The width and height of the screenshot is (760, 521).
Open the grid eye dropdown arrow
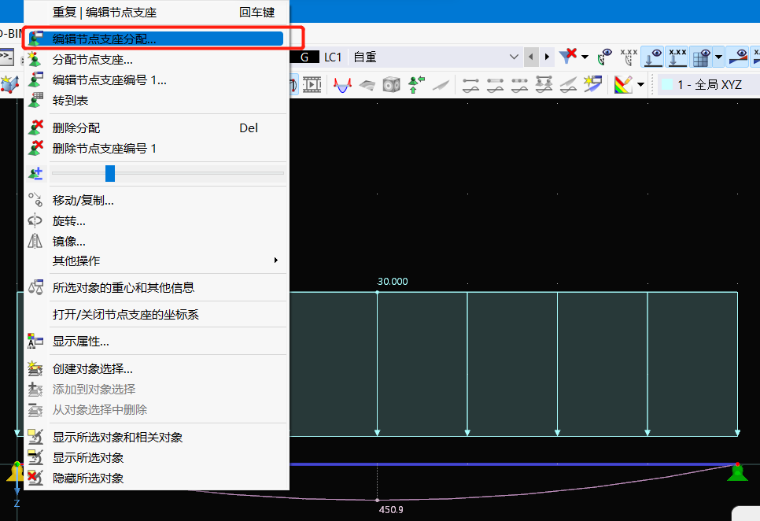point(718,57)
